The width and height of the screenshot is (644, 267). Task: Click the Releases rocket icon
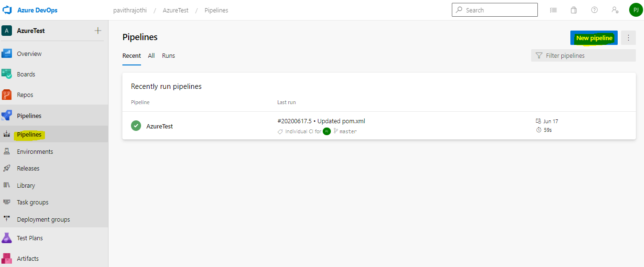(x=7, y=168)
